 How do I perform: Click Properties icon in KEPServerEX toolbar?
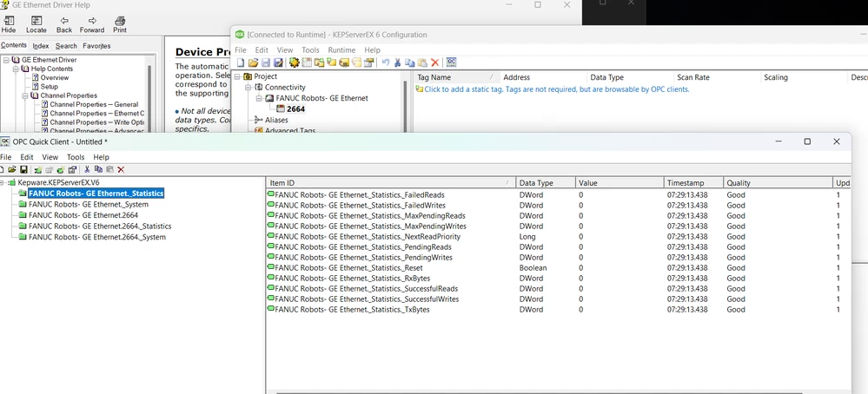tap(368, 62)
